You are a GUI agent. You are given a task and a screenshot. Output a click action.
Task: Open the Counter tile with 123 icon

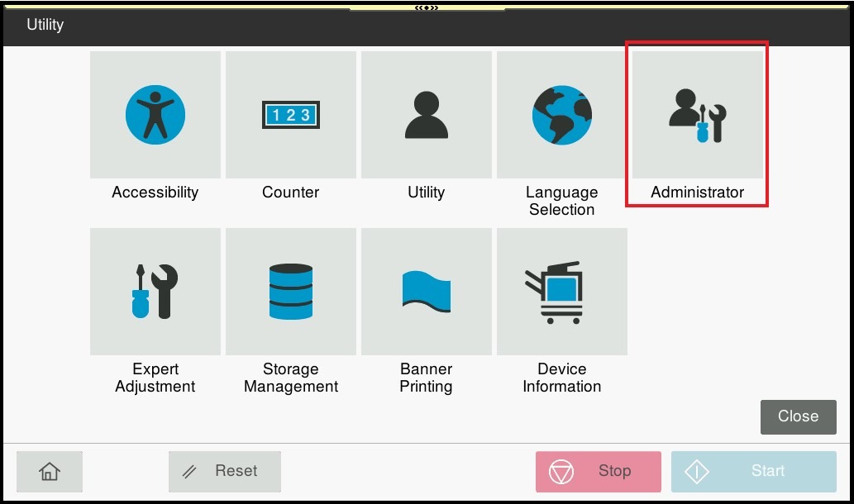(x=291, y=115)
